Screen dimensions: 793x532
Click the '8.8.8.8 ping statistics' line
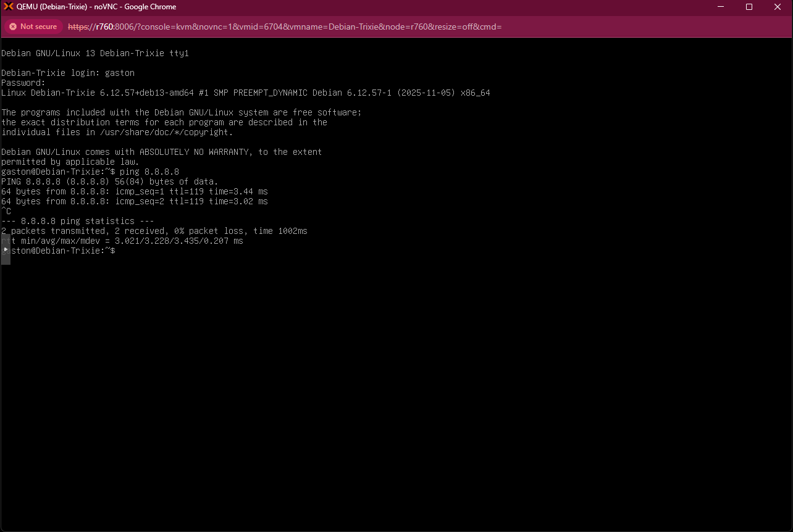click(78, 221)
